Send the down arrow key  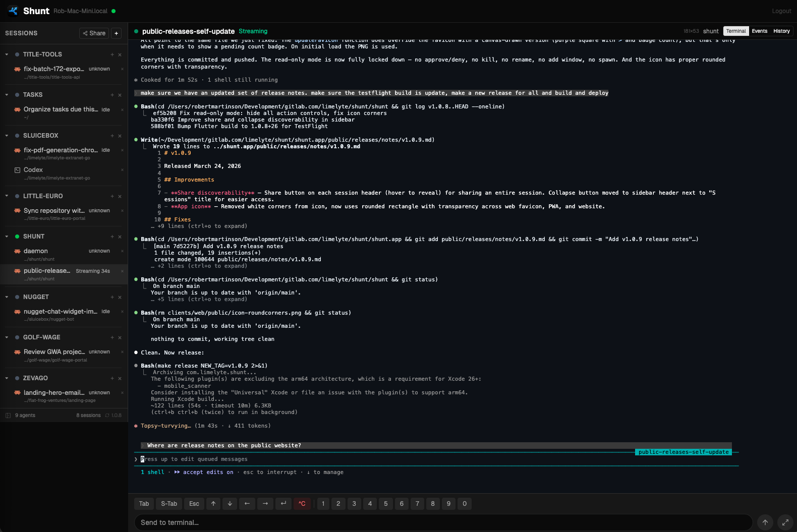click(230, 504)
